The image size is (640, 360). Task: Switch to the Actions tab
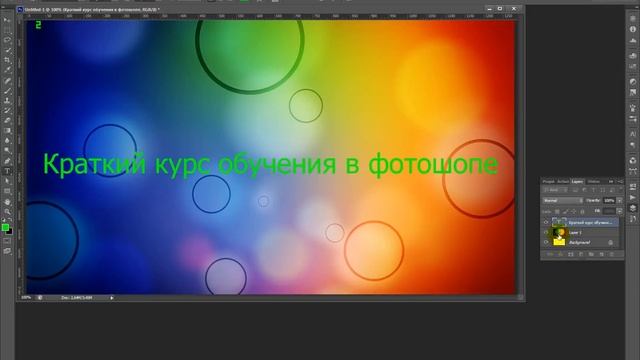click(563, 182)
